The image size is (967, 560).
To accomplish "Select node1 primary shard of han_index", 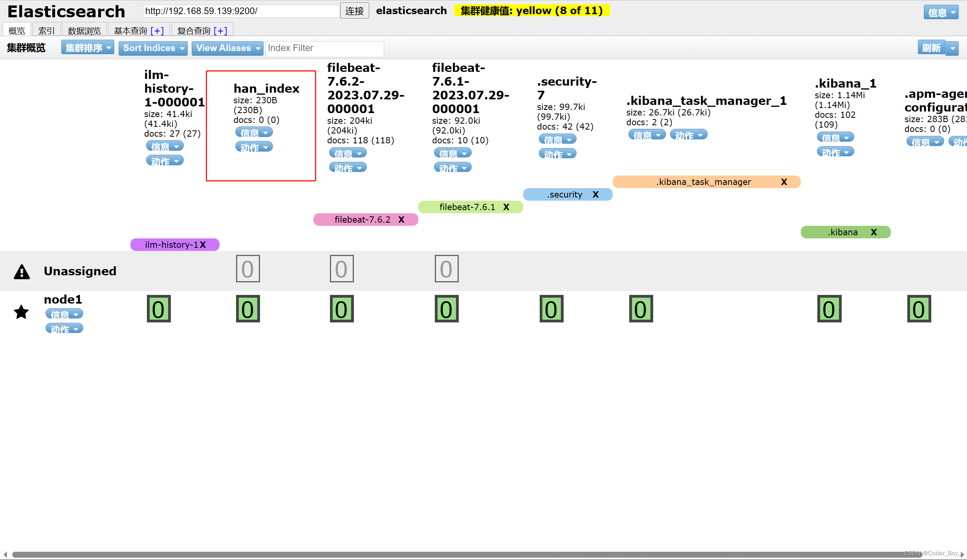I will tap(248, 309).
